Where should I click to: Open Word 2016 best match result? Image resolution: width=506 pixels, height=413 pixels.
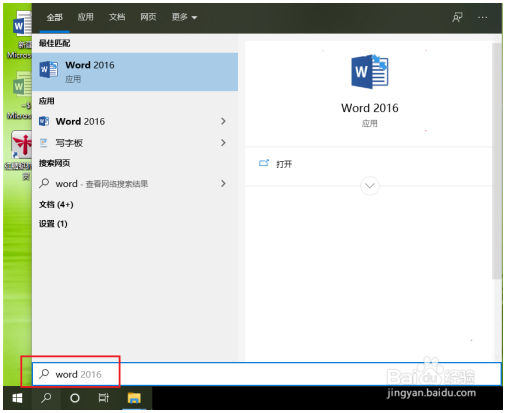point(135,72)
